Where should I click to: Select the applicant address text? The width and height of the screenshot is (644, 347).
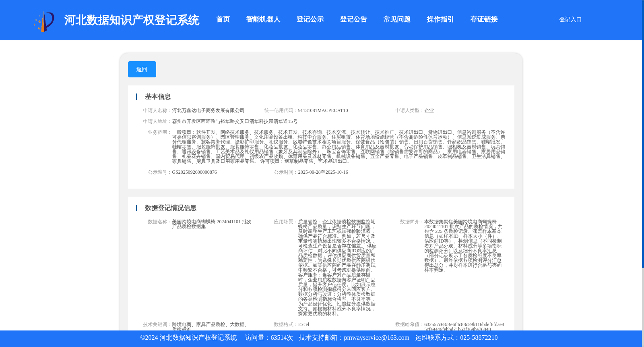tap(235, 121)
